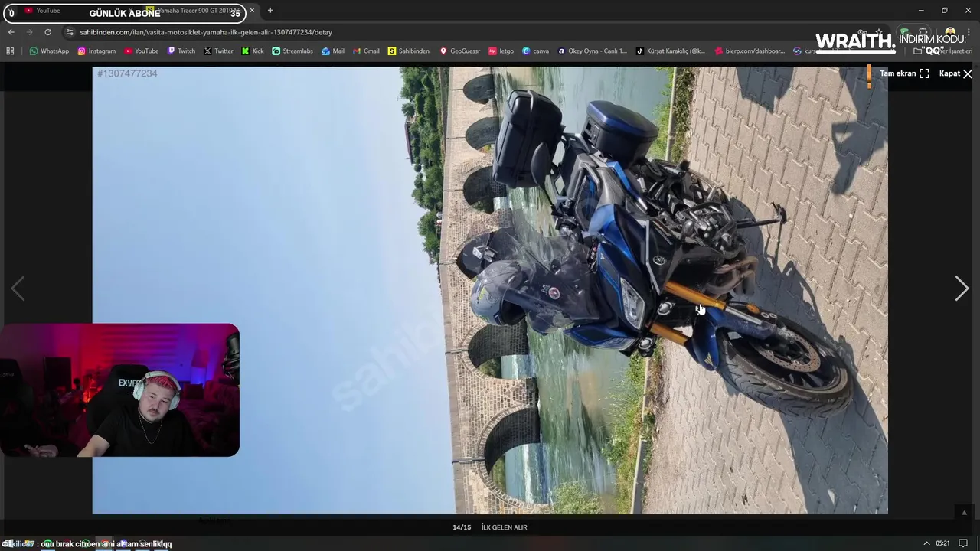
Task: Open the letgo bookmark
Action: (x=501, y=51)
